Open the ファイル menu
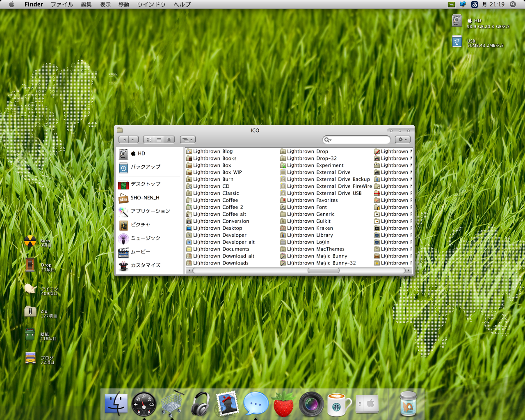The image size is (525, 420). point(62,4)
